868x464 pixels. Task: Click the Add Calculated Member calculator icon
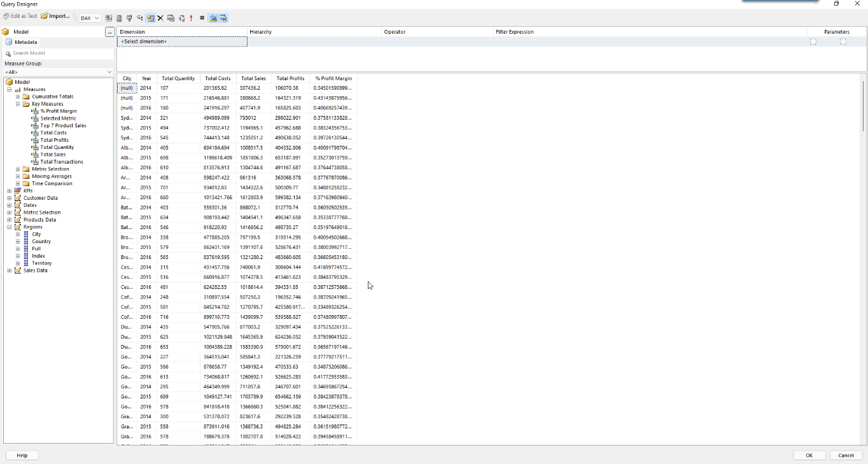point(119,18)
